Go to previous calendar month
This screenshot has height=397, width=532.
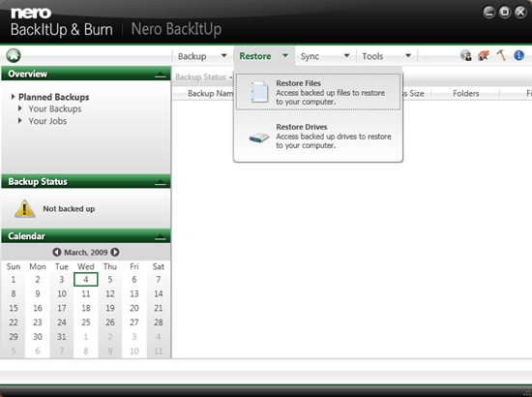tap(57, 252)
